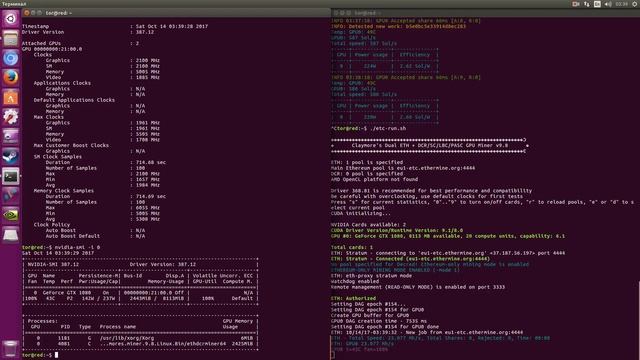Click the "Processes:" table heading
The image size is (640, 360).
[42, 321]
